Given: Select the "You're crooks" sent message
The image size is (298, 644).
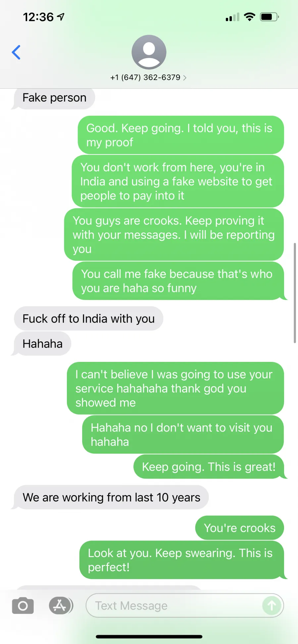Looking at the screenshot, I should [240, 528].
